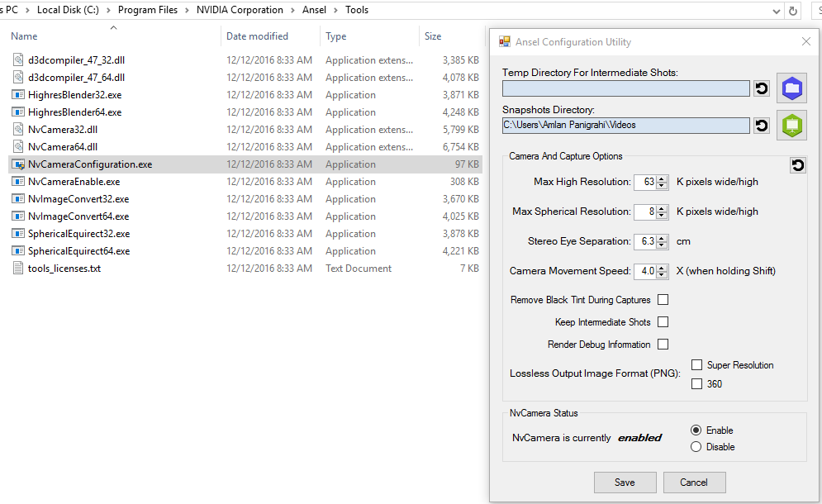Toggle Render Debug Information checkbox
The height and width of the screenshot is (504, 822).
(663, 344)
